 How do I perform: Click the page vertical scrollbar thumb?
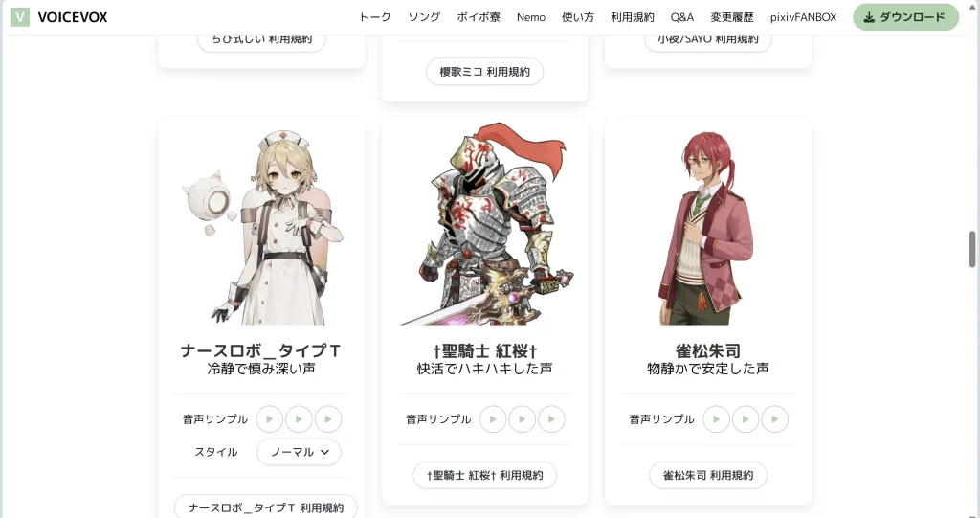click(x=972, y=249)
